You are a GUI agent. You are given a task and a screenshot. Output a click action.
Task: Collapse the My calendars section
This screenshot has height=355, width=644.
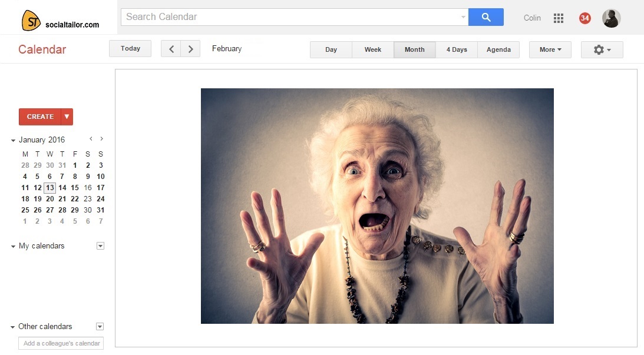tap(13, 246)
